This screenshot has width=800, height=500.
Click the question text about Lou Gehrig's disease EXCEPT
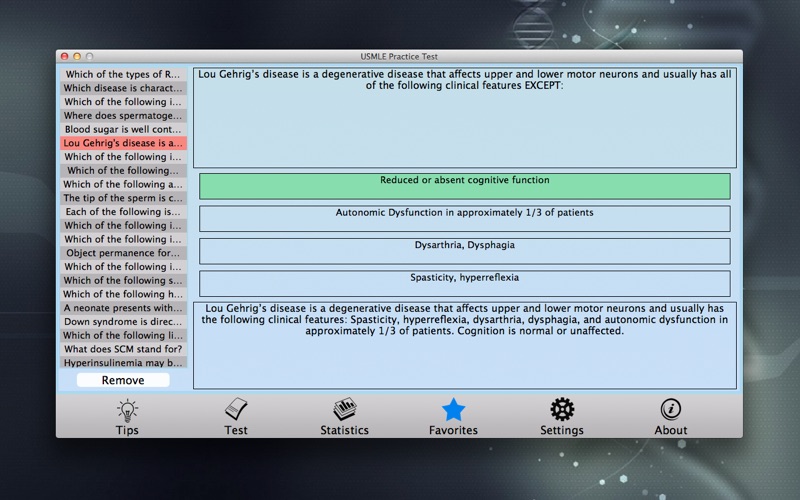pyautogui.click(x=465, y=80)
